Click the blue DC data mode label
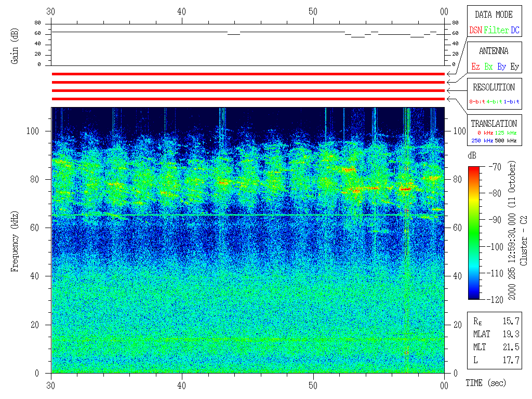The image size is (532, 399). click(x=514, y=31)
